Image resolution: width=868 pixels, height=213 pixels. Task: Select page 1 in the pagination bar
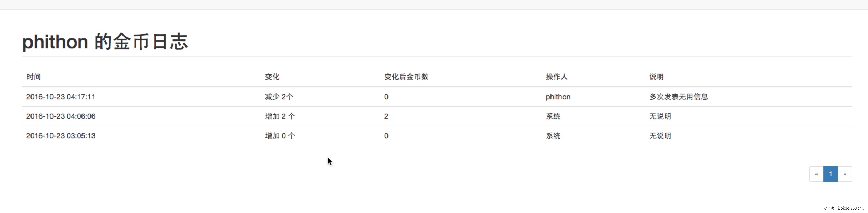point(831,174)
